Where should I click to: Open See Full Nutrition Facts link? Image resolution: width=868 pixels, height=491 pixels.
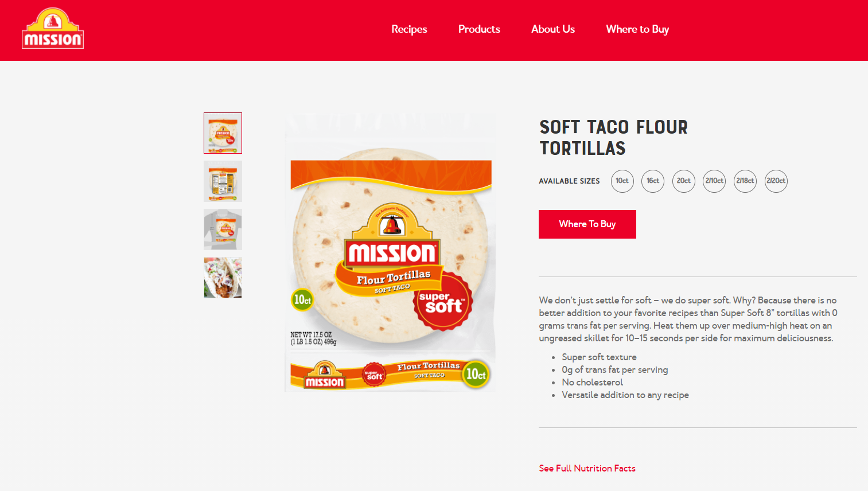click(x=587, y=469)
